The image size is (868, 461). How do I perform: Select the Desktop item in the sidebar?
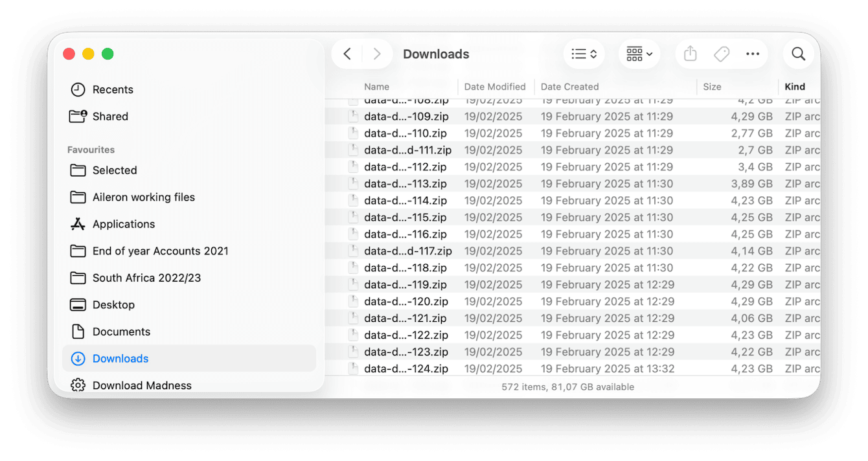[x=115, y=304]
